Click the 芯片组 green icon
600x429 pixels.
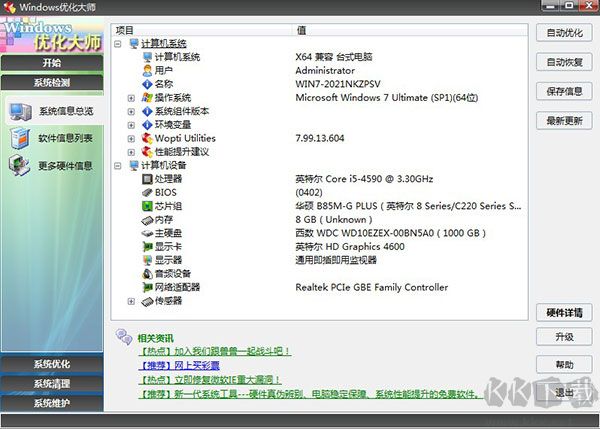tap(147, 206)
